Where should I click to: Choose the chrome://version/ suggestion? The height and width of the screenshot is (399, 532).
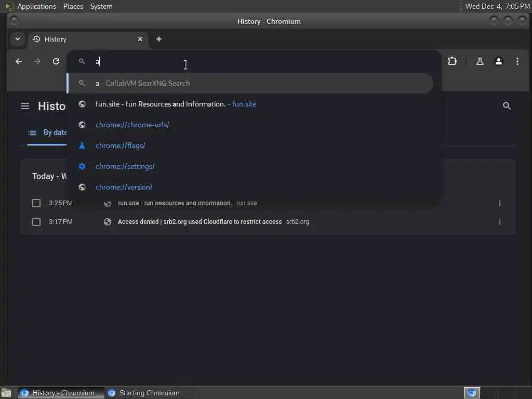[250, 187]
